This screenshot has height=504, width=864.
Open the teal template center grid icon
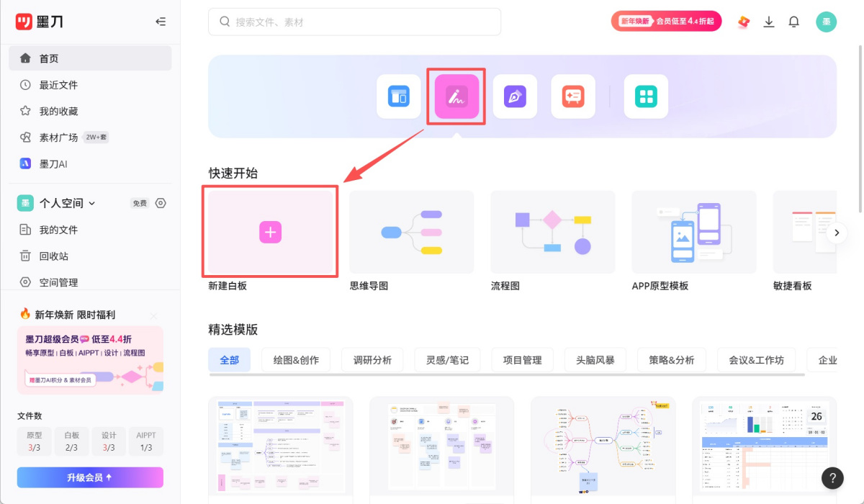(646, 96)
